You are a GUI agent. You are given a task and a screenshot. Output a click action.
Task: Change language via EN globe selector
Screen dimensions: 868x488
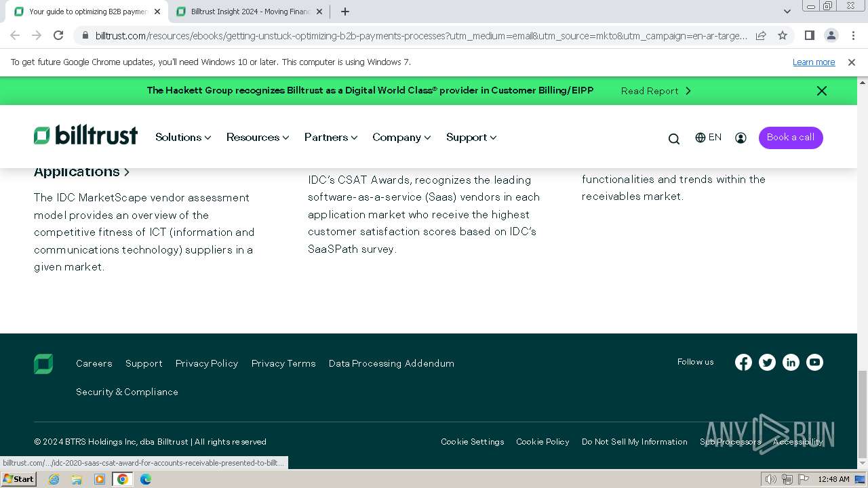click(x=708, y=138)
